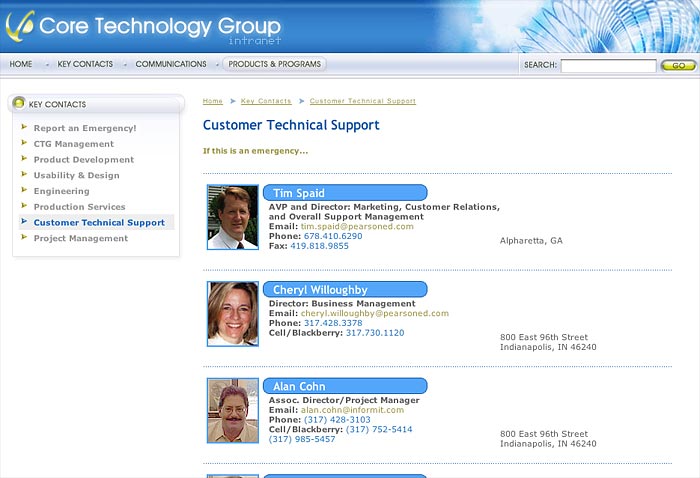Open Project Management sidebar link
The image size is (700, 478).
pyautogui.click(x=81, y=238)
